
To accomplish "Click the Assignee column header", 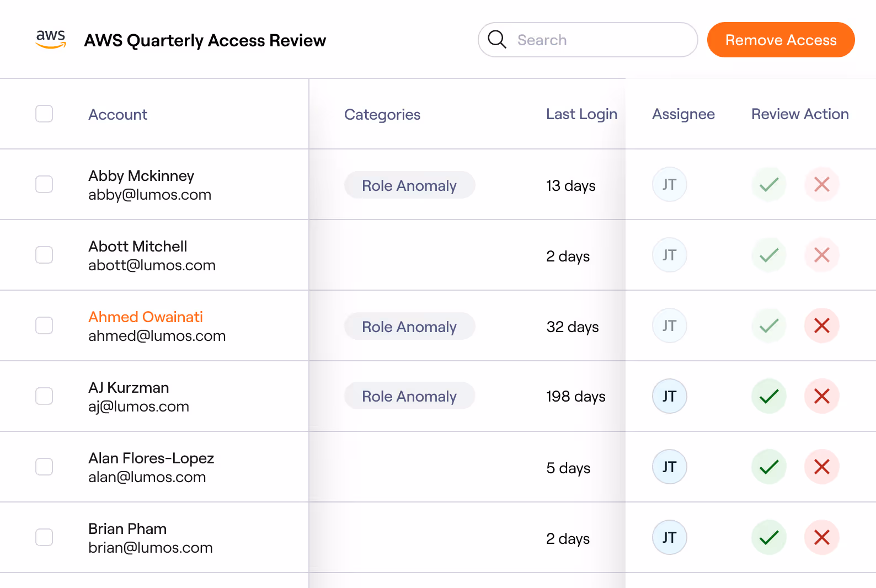I will (x=683, y=114).
